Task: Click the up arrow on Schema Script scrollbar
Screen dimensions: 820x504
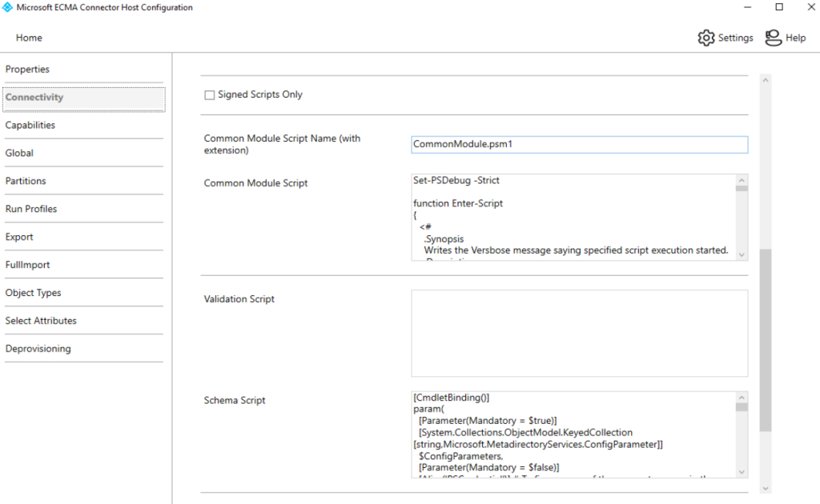Action: tap(742, 396)
